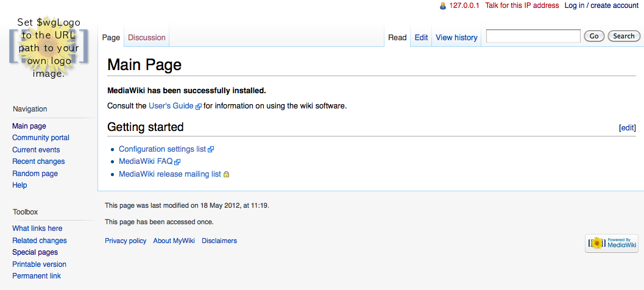The height and width of the screenshot is (290, 644).
Task: Click the Log in / create account link
Action: point(601,5)
